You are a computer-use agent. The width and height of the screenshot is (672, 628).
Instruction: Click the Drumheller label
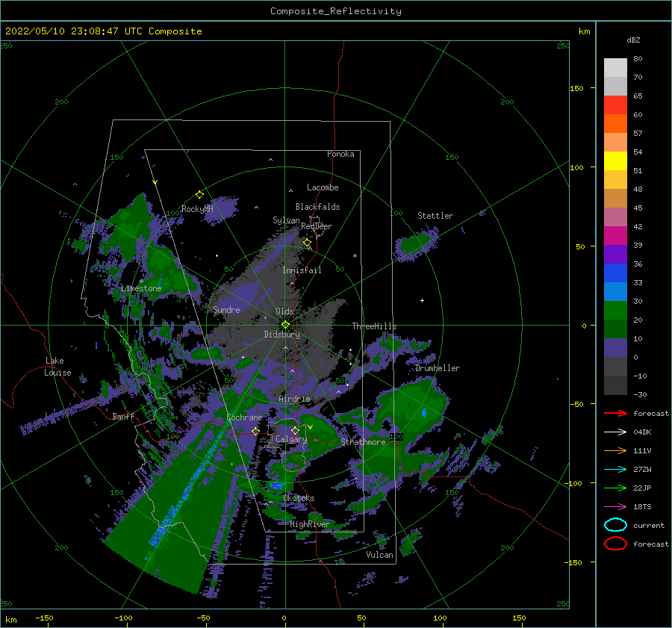pos(438,368)
